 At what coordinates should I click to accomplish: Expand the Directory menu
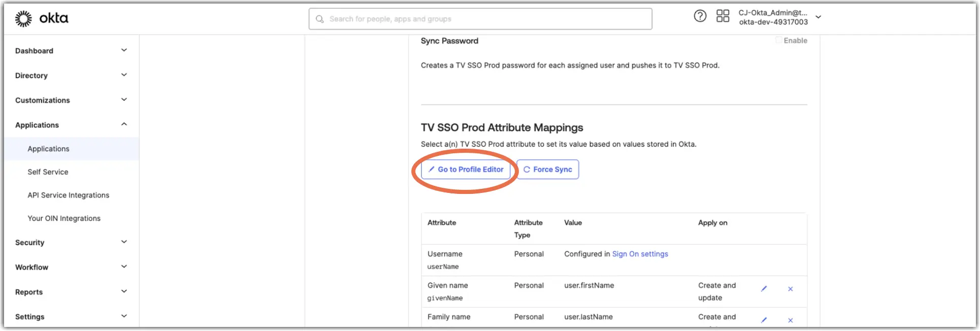coord(71,76)
